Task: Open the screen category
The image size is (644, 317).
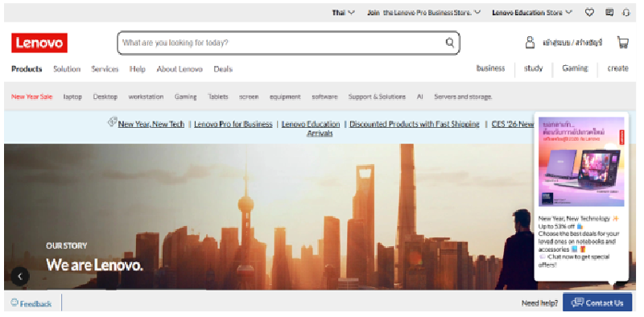Action: click(249, 97)
